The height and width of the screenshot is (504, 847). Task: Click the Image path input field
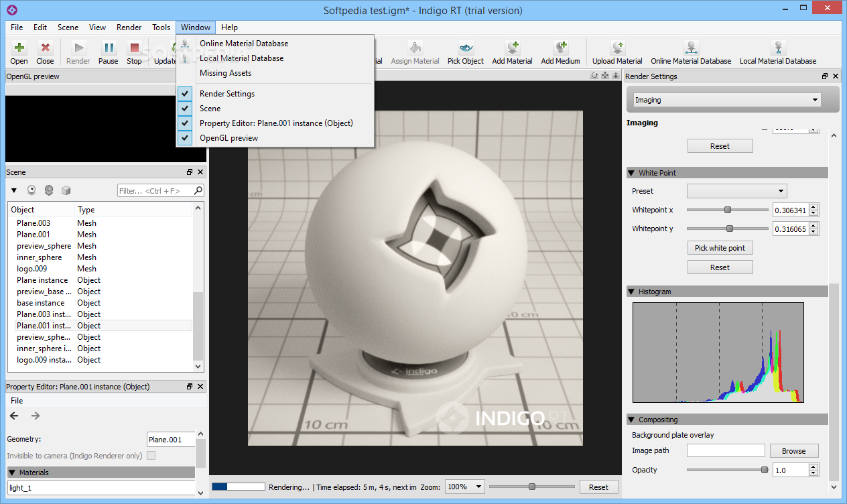pos(726,450)
